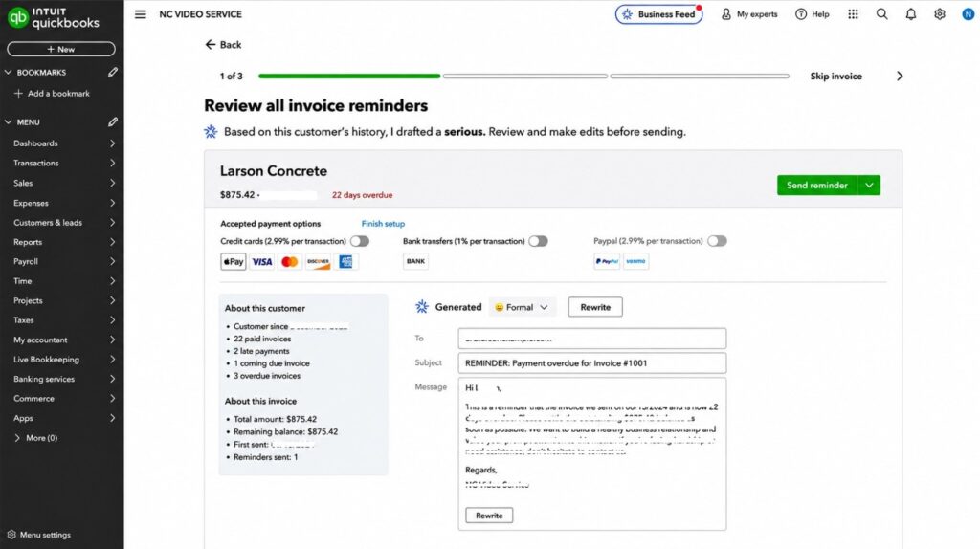Image resolution: width=980 pixels, height=549 pixels.
Task: Open Time menu item
Action: click(62, 281)
